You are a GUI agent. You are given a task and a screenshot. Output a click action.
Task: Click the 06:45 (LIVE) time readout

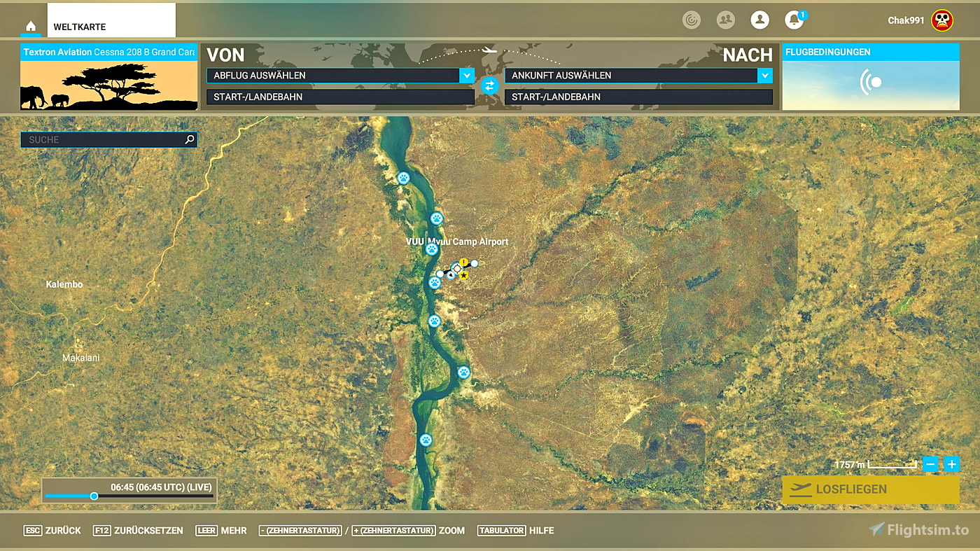tap(161, 487)
